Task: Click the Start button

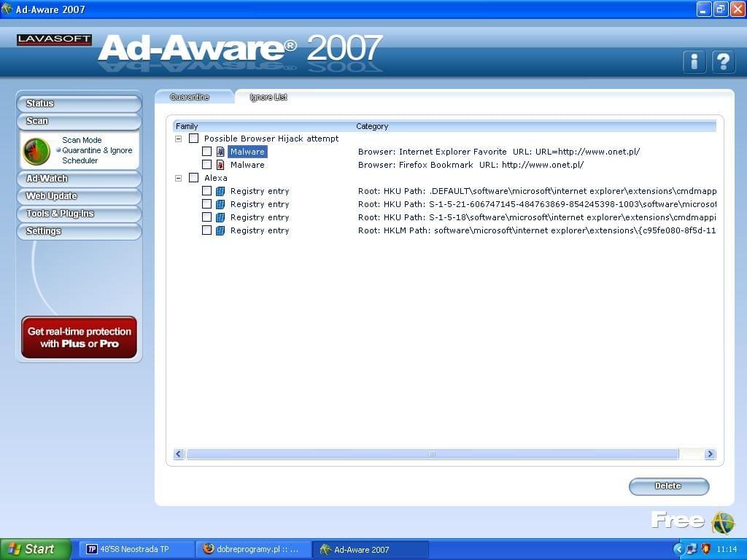Action: point(35,549)
